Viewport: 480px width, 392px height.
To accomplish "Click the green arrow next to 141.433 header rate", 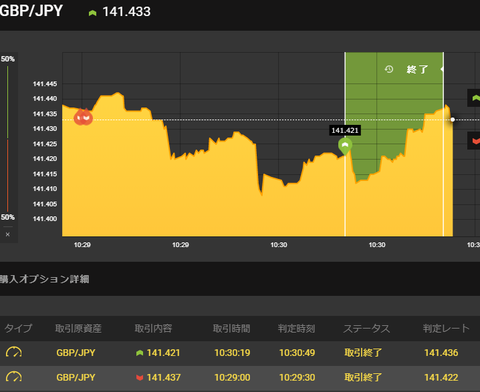I will [93, 13].
